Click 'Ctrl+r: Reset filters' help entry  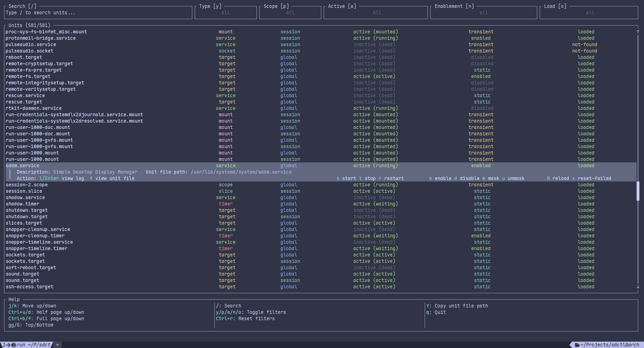245,318
